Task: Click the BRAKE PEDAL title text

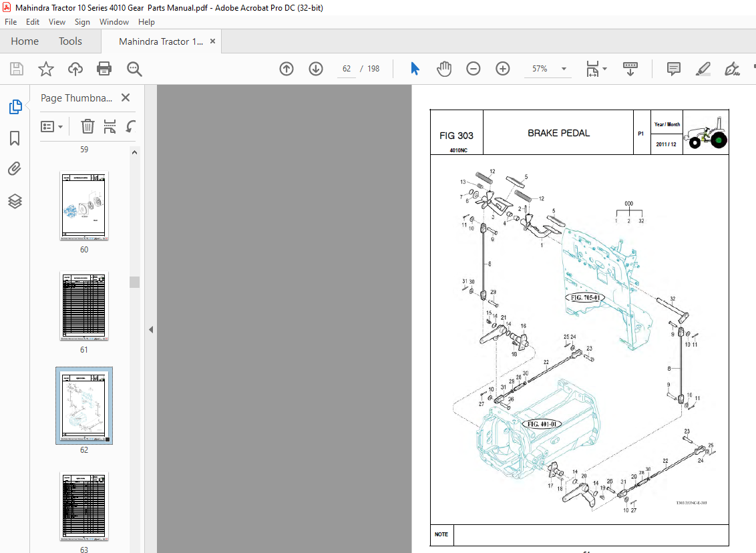Action: tap(558, 133)
